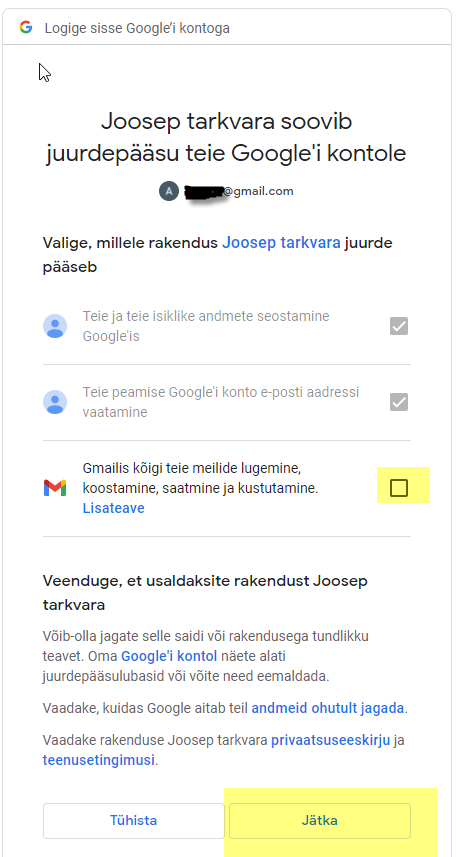Enable the Gmail read and send permission checkbox
This screenshot has height=857, width=471.
click(399, 488)
